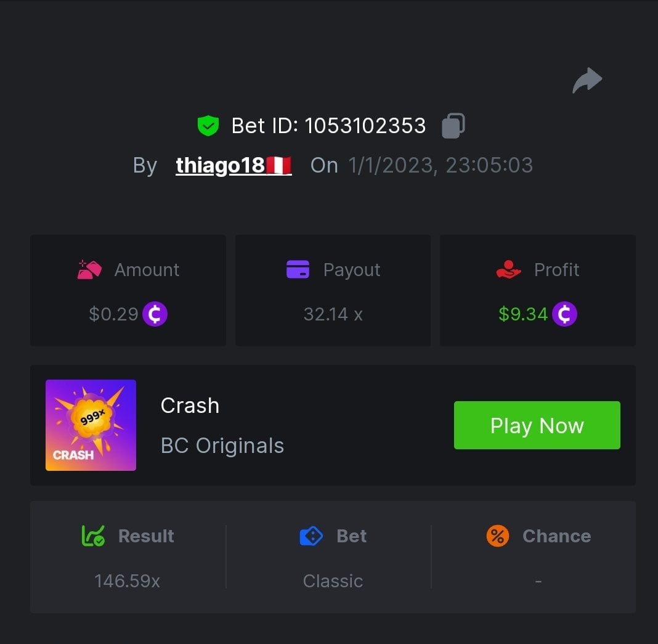The image size is (658, 644).
Task: Click the blue Bet dice icon
Action: 311,536
